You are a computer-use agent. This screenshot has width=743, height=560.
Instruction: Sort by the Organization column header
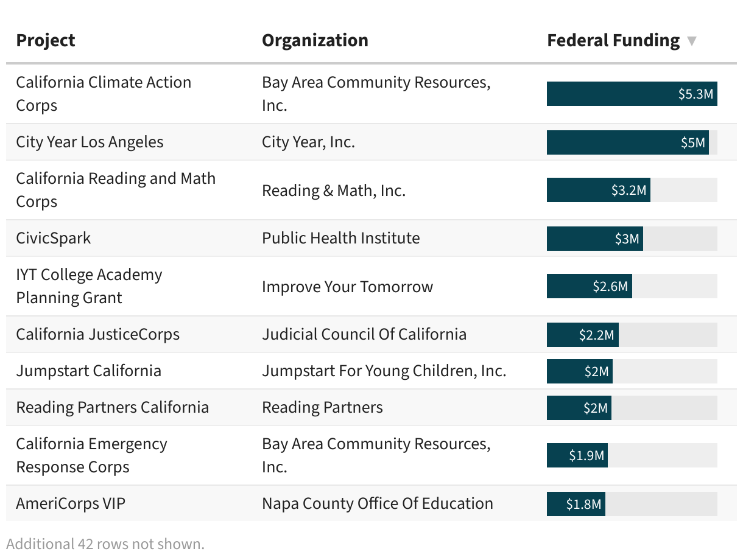pos(315,41)
